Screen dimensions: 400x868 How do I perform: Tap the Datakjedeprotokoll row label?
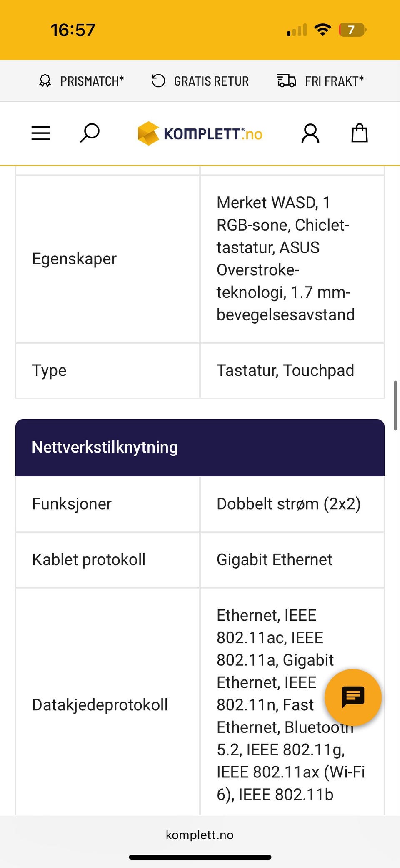click(x=100, y=705)
